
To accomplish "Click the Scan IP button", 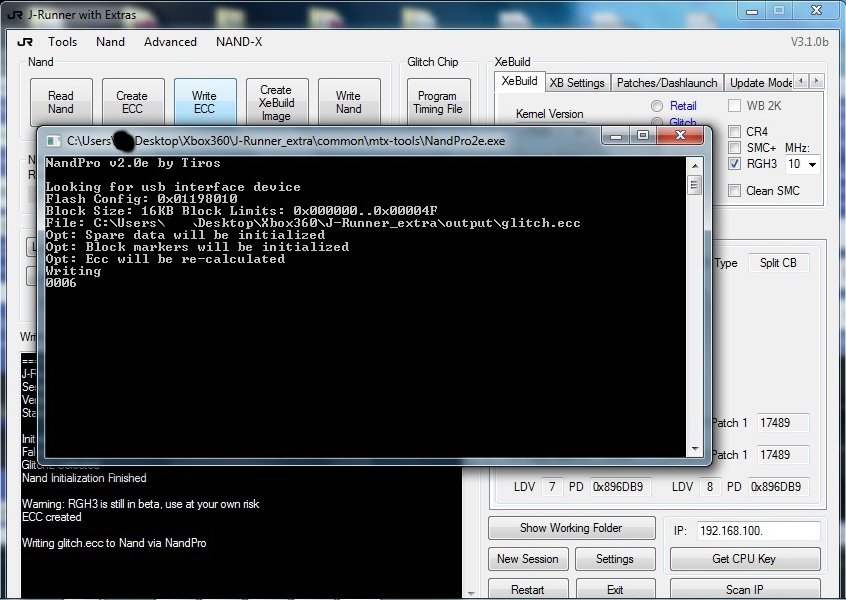I will pos(745,589).
